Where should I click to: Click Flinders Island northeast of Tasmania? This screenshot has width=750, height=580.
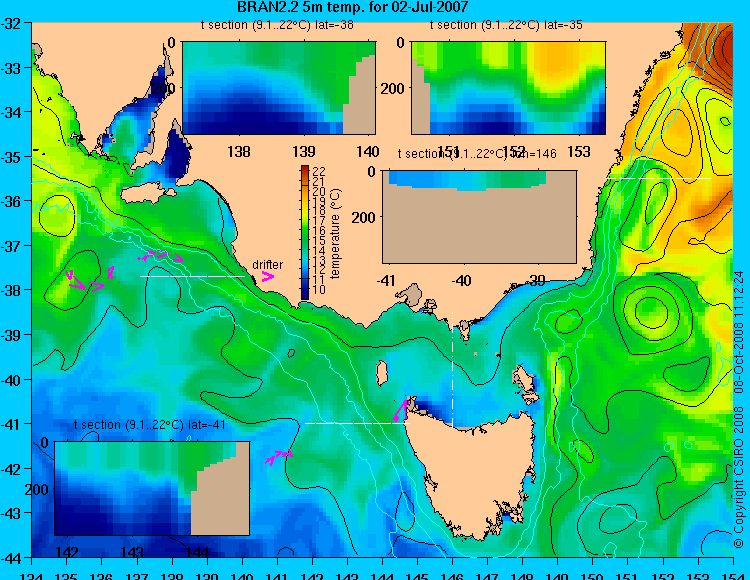[523, 380]
